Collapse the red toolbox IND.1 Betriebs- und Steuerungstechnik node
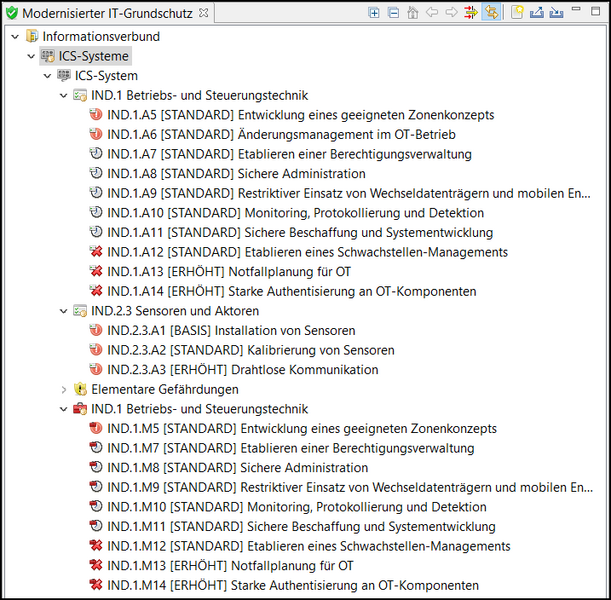This screenshot has height=600, width=611. pyautogui.click(x=64, y=409)
